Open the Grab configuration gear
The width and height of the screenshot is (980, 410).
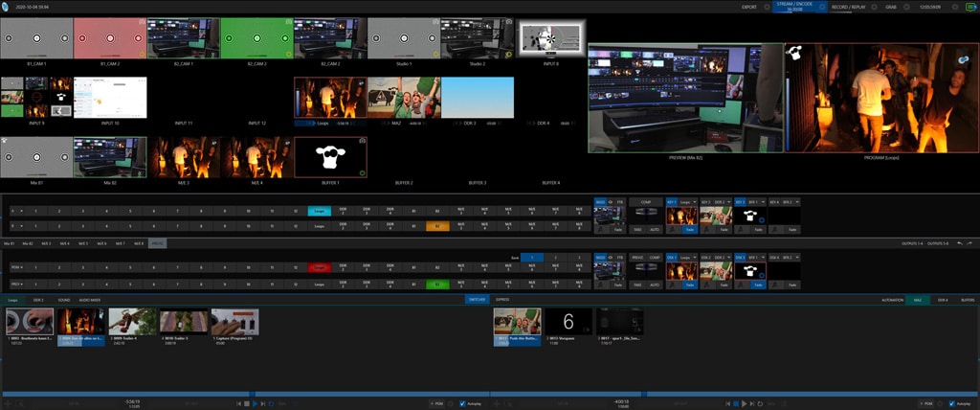pyautogui.click(x=905, y=7)
